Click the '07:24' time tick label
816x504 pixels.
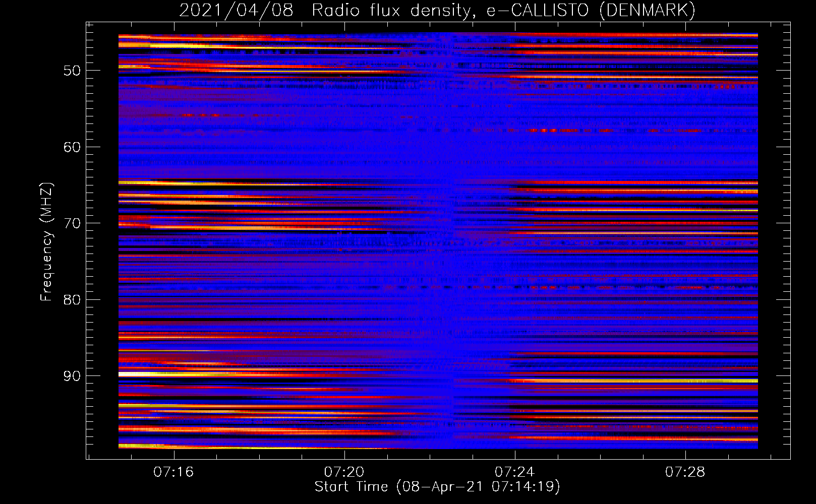tap(514, 472)
